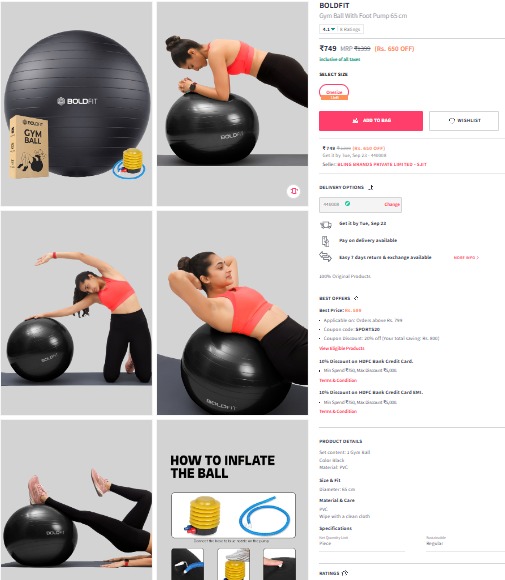Viewport: 505px width, 580px height.
Task: Click the return and exchange arrows icon
Action: pyautogui.click(x=326, y=257)
